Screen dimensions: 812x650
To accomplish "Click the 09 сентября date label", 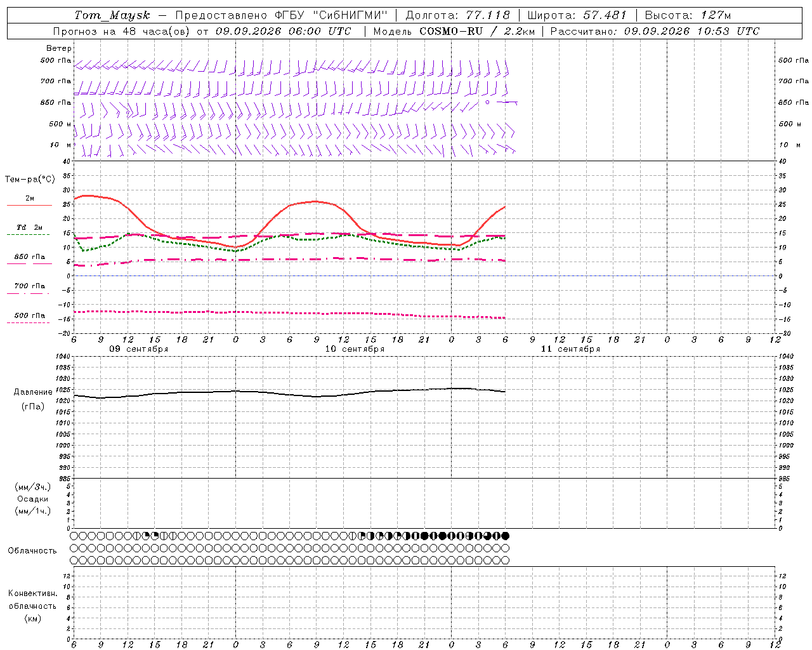I will [139, 349].
